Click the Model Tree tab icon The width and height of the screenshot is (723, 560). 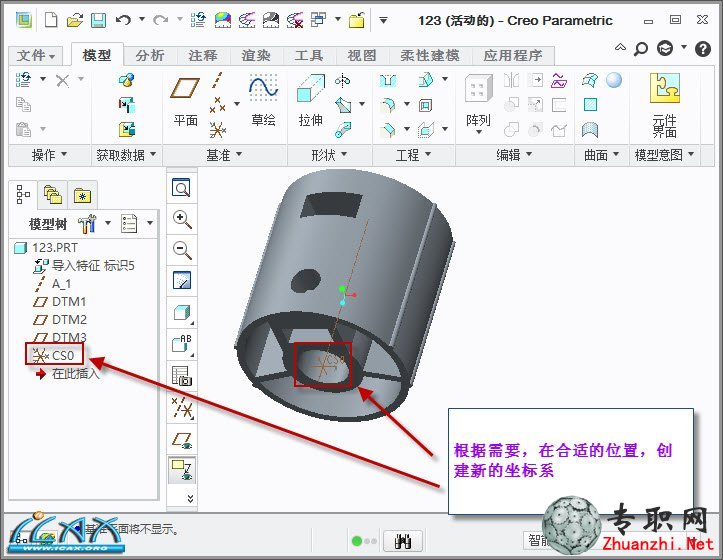(x=23, y=195)
